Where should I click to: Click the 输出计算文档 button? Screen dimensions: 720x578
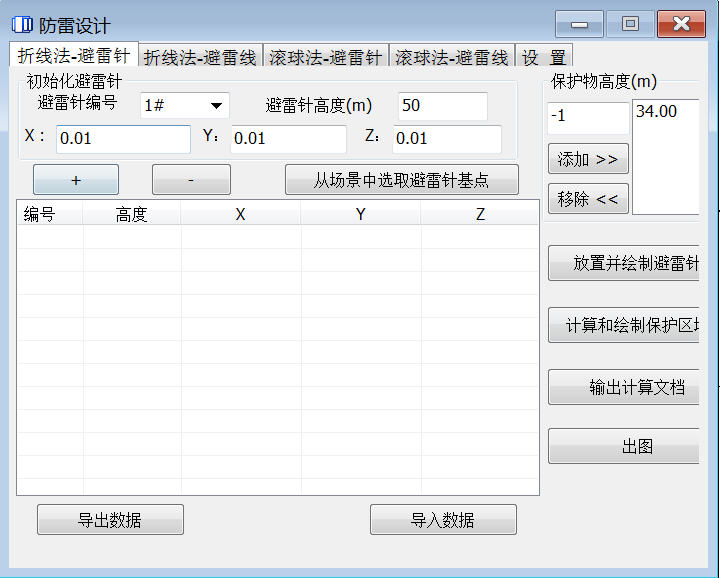pyautogui.click(x=624, y=387)
